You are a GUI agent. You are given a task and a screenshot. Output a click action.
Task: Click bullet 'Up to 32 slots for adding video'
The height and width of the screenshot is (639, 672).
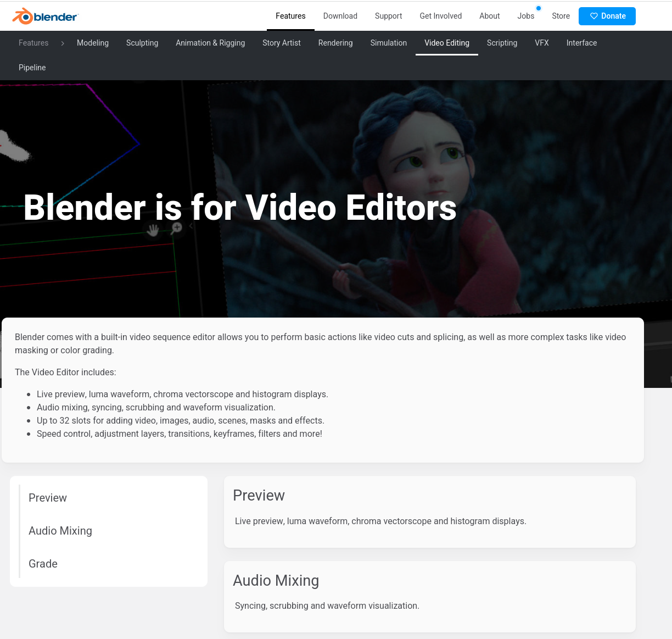[181, 420]
